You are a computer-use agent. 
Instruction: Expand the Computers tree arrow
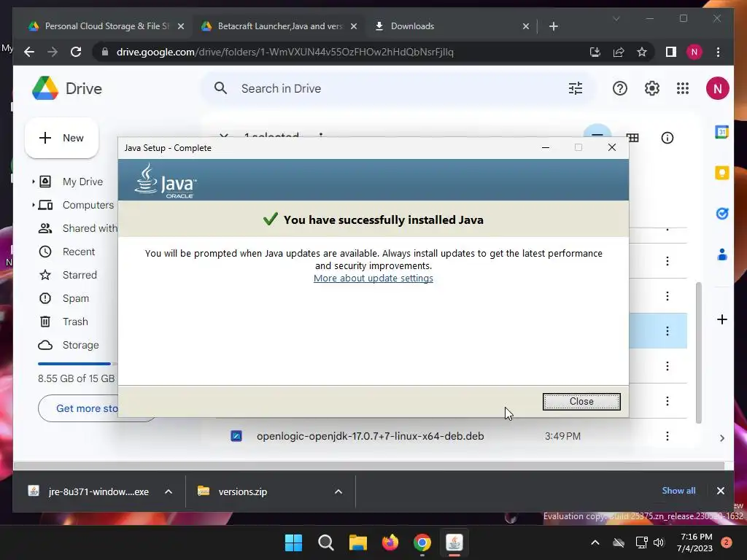pyautogui.click(x=33, y=205)
